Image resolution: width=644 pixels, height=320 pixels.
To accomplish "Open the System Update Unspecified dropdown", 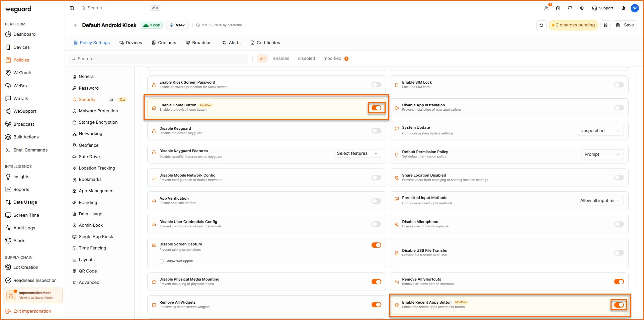I will click(600, 131).
